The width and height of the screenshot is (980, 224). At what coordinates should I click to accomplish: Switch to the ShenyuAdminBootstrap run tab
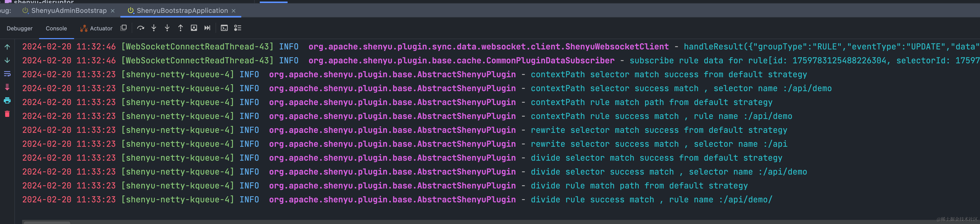tap(69, 11)
